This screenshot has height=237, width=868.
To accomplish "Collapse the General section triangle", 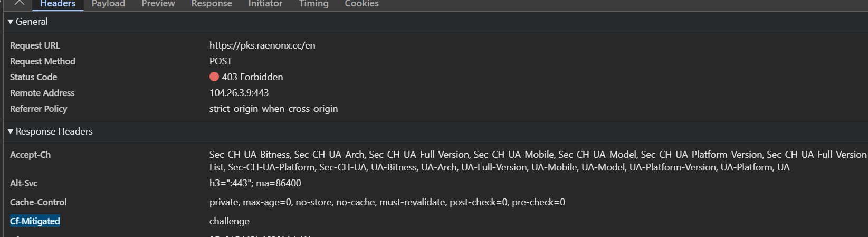I will [11, 22].
